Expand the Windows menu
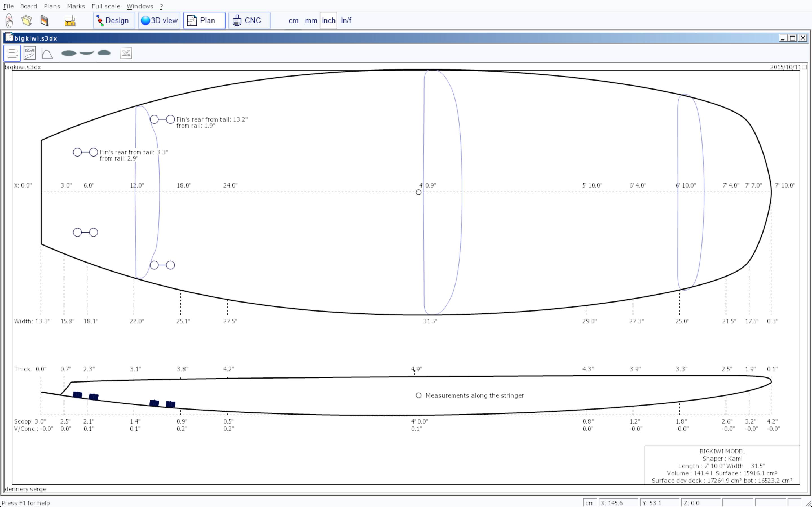 140,6
